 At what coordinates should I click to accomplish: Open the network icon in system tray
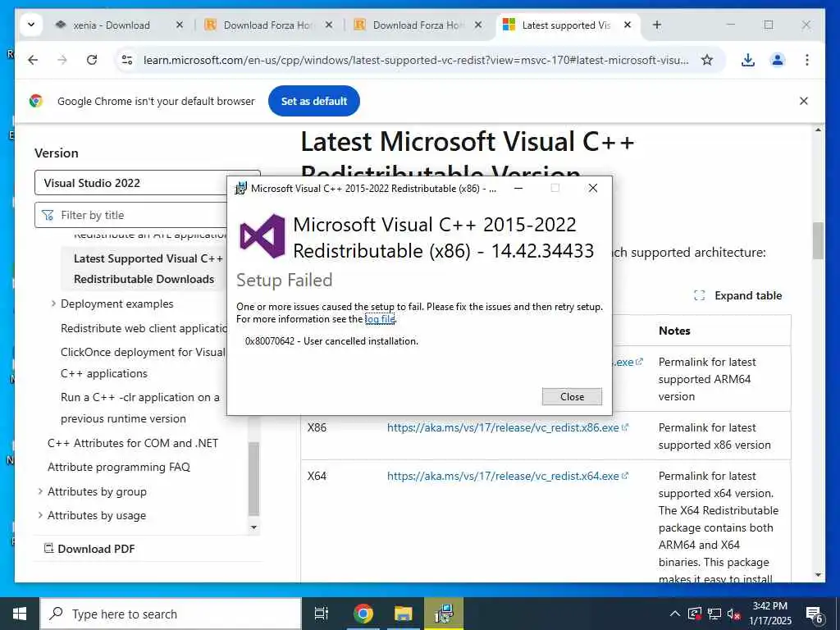coord(714,614)
